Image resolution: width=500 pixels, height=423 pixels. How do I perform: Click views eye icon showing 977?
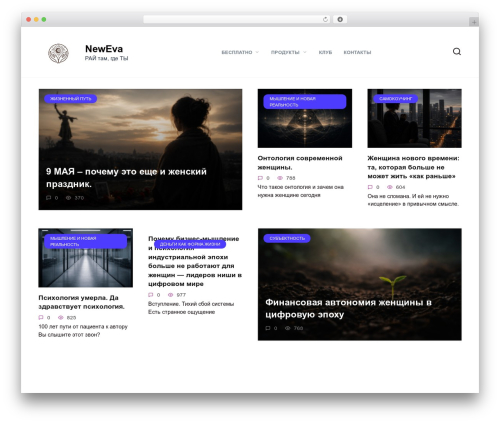pos(170,295)
